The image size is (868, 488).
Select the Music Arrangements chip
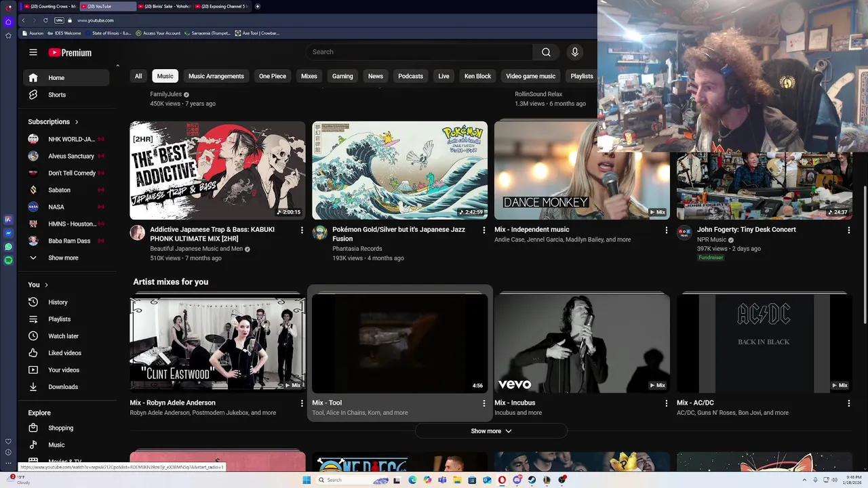(216, 76)
